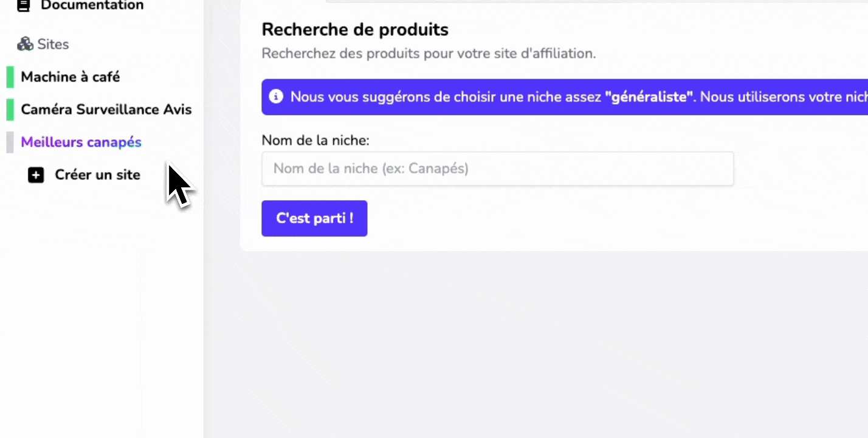868x438 pixels.
Task: Click the Documentation book icon
Action: pyautogui.click(x=24, y=6)
